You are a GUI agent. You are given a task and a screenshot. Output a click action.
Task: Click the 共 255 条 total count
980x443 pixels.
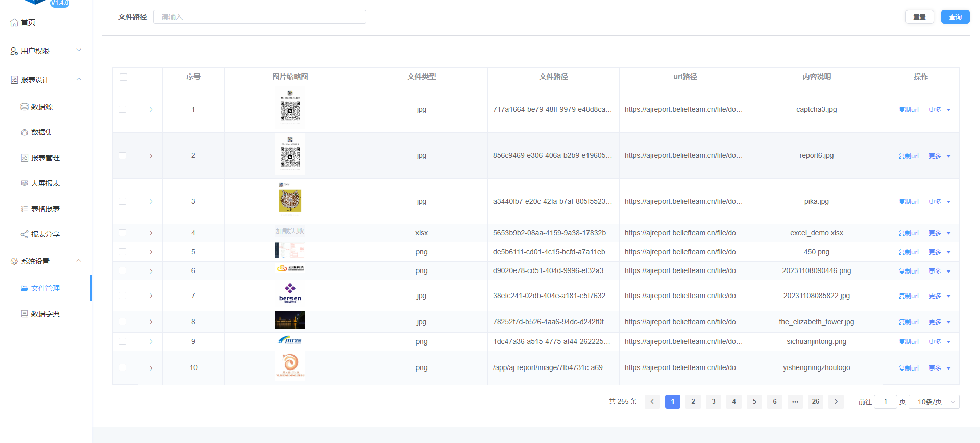pos(623,402)
